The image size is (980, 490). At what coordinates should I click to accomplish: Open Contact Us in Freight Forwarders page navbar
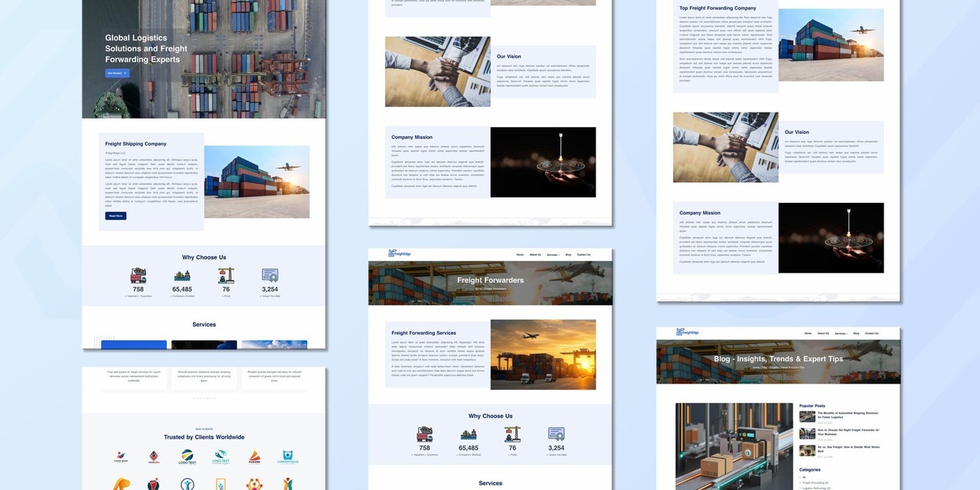tap(583, 254)
